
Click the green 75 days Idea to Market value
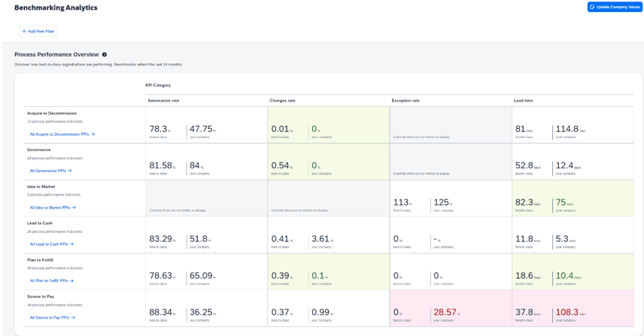pyautogui.click(x=561, y=203)
